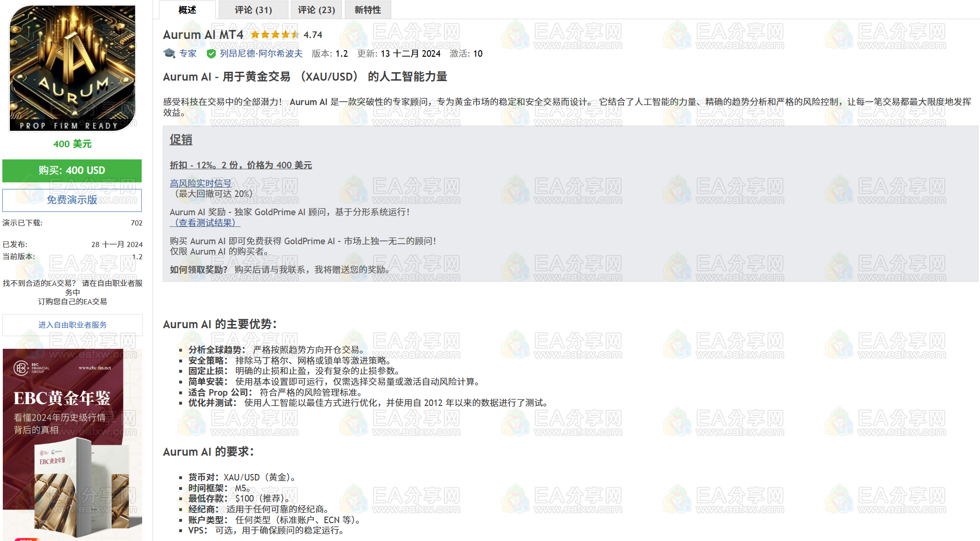Click the 分析全球趋势 bullet item
Viewport: 980px width, 541px height.
276,350
